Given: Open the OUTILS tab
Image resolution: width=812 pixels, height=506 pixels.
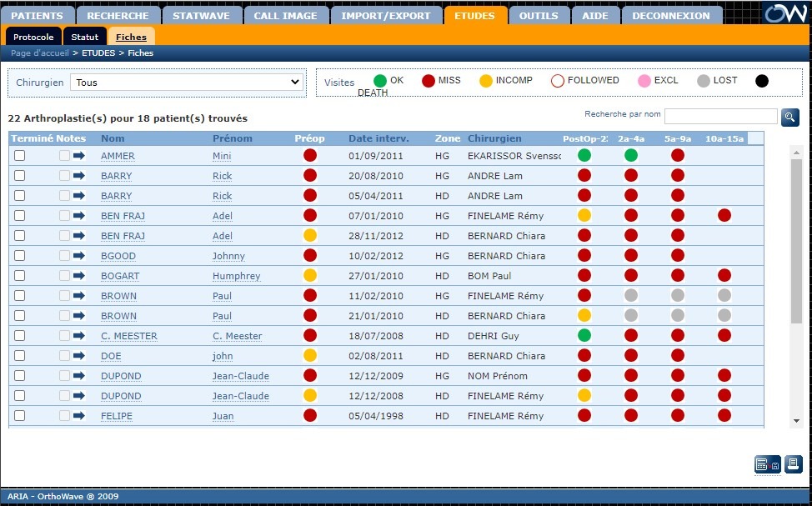Looking at the screenshot, I should click(x=539, y=16).
